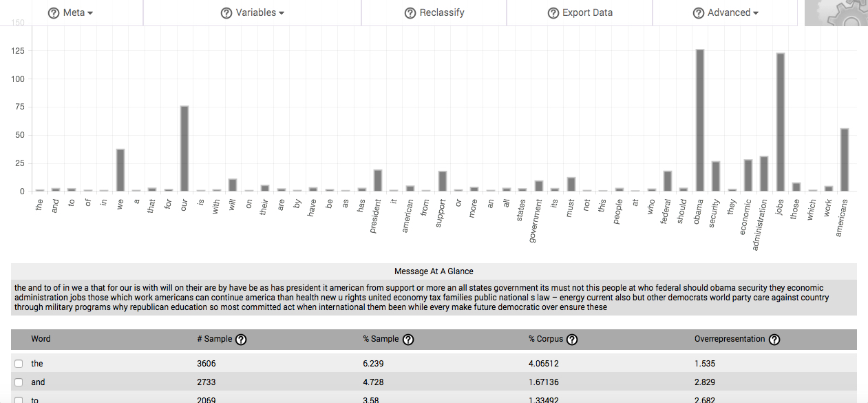Image resolution: width=868 pixels, height=403 pixels.
Task: Click the 'Message At A Glance' heading
Action: pos(434,271)
